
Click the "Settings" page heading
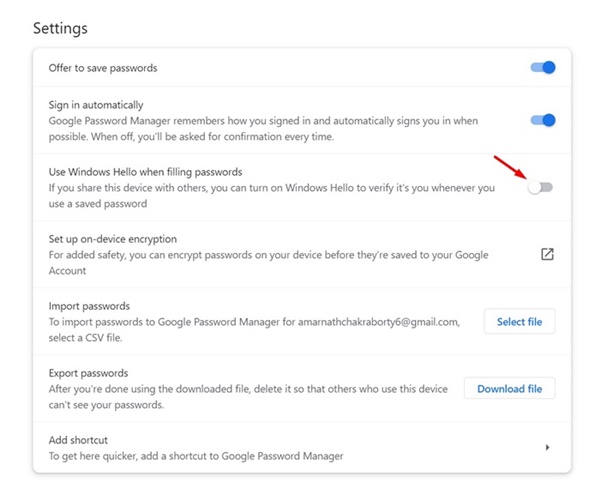(60, 28)
